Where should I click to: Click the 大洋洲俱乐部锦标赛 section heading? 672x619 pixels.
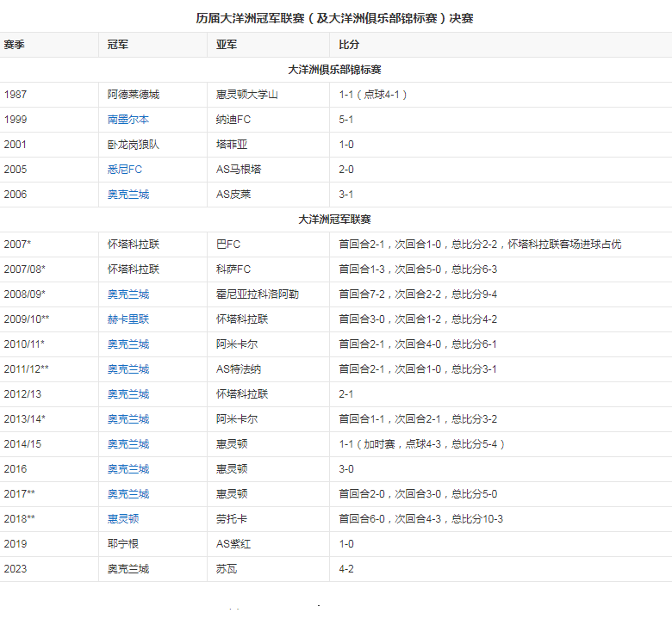[x=334, y=69]
